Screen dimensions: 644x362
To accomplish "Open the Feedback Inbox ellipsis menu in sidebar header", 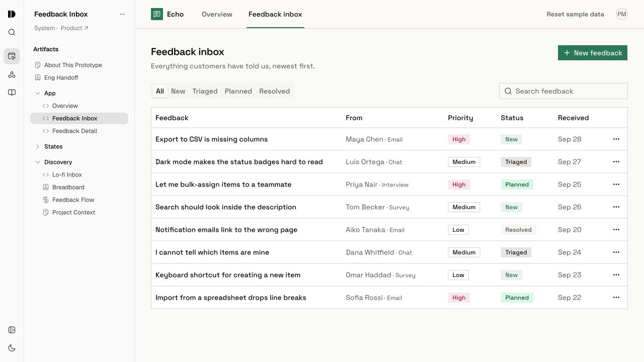I will (x=122, y=14).
